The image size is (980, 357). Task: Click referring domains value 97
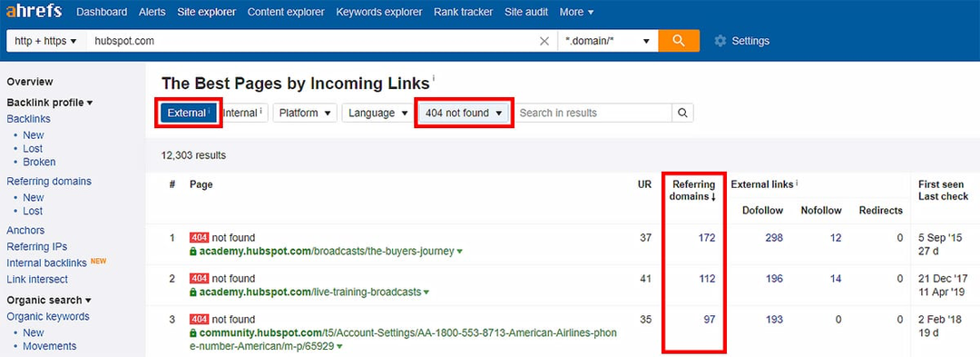[710, 320]
